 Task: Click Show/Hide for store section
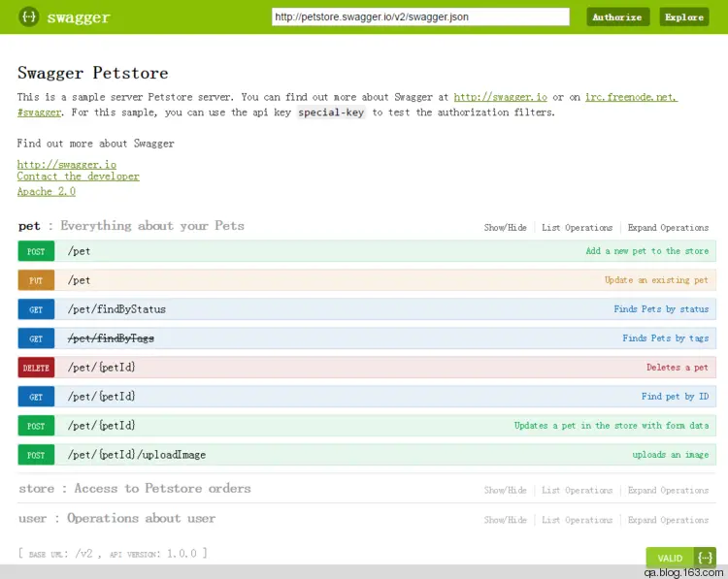(x=505, y=491)
